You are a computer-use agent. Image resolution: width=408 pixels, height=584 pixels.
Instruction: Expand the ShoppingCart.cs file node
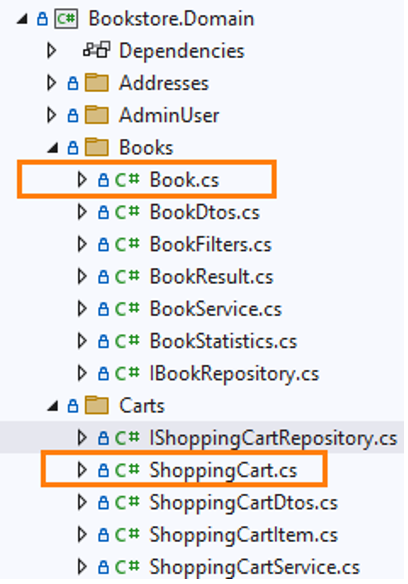pyautogui.click(x=82, y=470)
